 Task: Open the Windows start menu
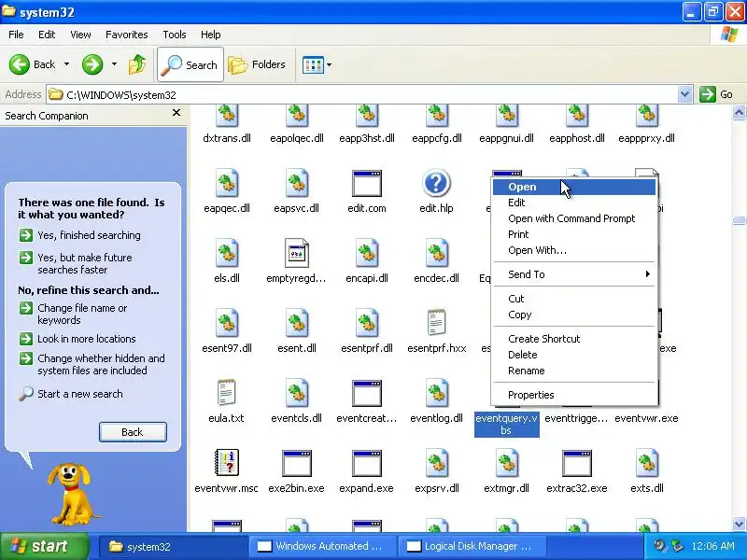click(44, 546)
